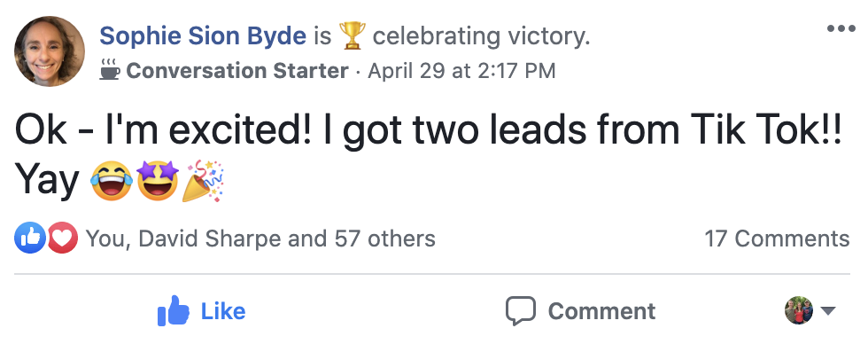
Task: Click the April 29 at 2:17 PM timestamp
Action: pos(461,71)
